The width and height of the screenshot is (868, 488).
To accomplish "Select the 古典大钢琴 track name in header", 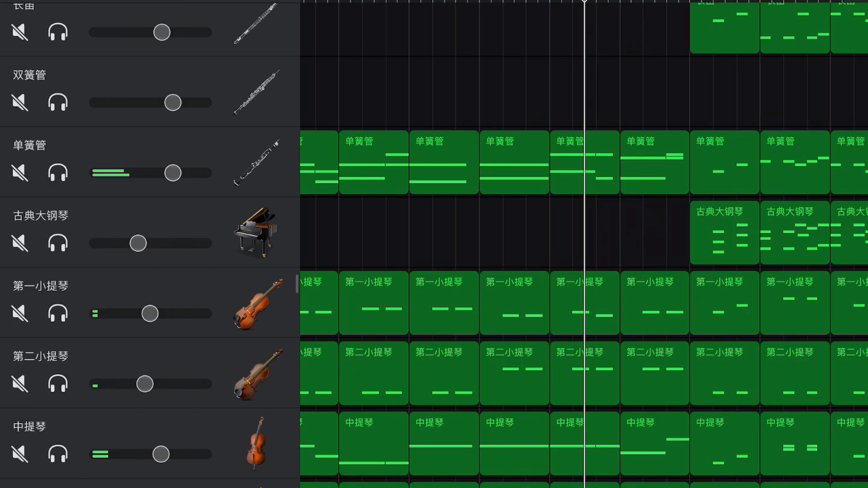I will tap(40, 215).
